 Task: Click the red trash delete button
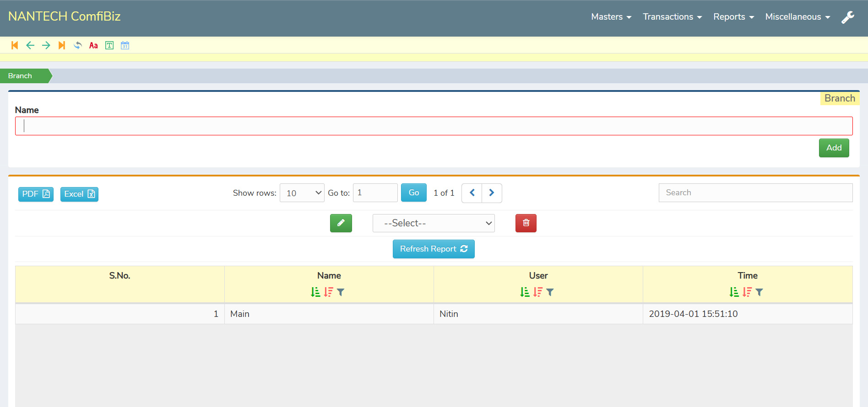tap(526, 223)
